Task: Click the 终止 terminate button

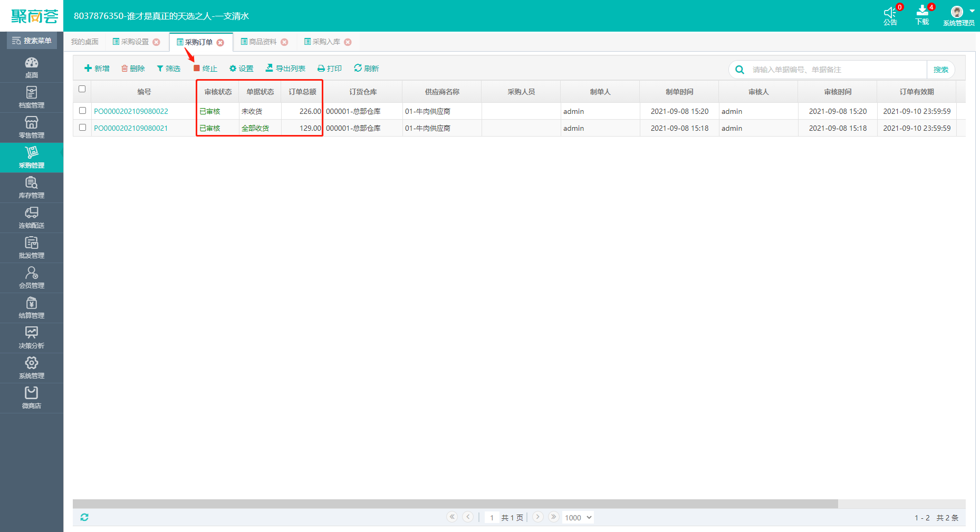Action: coord(205,69)
